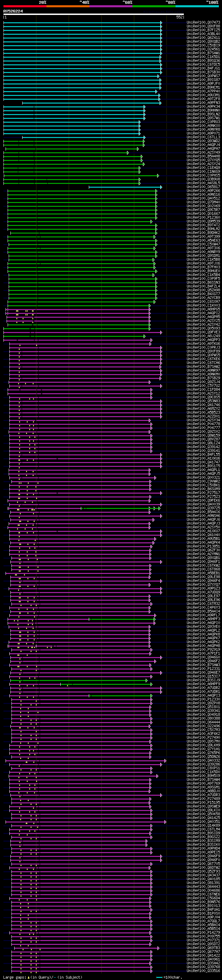Screen dimensions: 222x980
Task: Select label UniRef100_P13851
Action: 203,546
